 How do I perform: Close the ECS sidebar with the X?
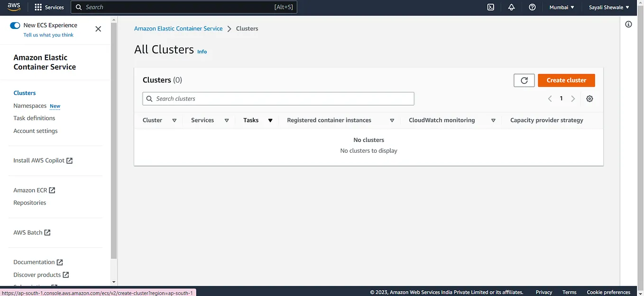point(98,28)
